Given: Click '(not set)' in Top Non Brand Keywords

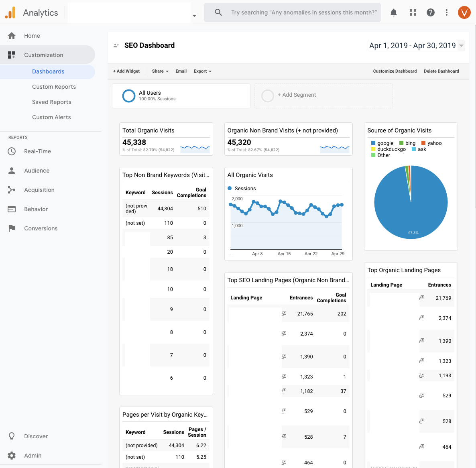Looking at the screenshot, I should coord(135,223).
